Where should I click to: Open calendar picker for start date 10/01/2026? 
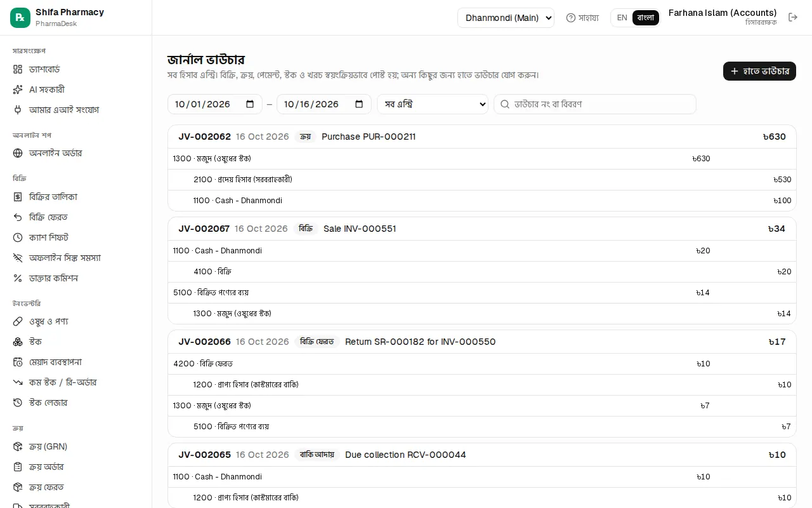tap(250, 104)
